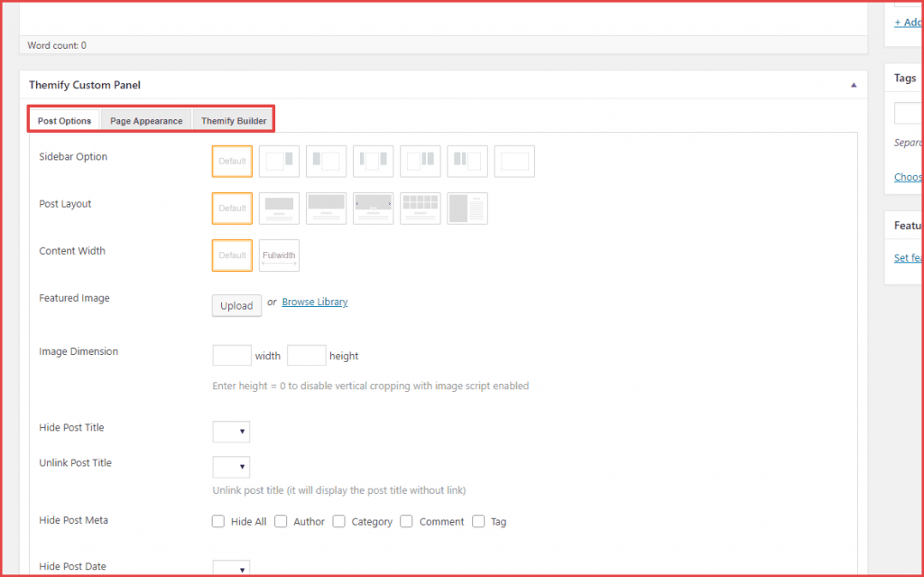Screen dimensions: 924x577
Task: Select the Default sidebar option
Action: pos(232,161)
